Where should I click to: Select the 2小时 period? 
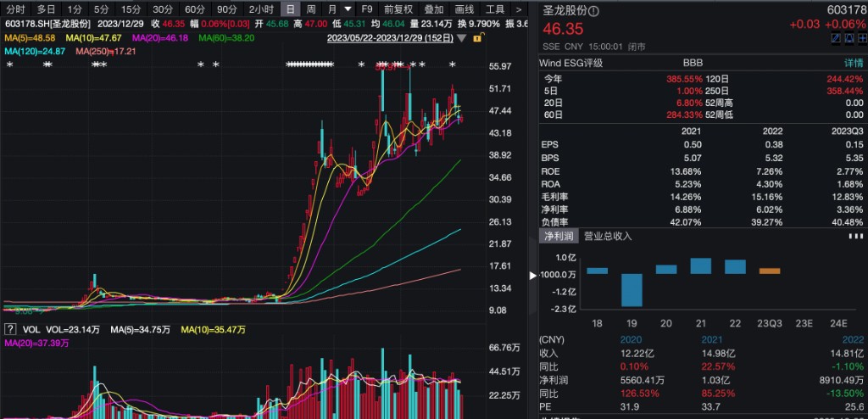tap(261, 9)
